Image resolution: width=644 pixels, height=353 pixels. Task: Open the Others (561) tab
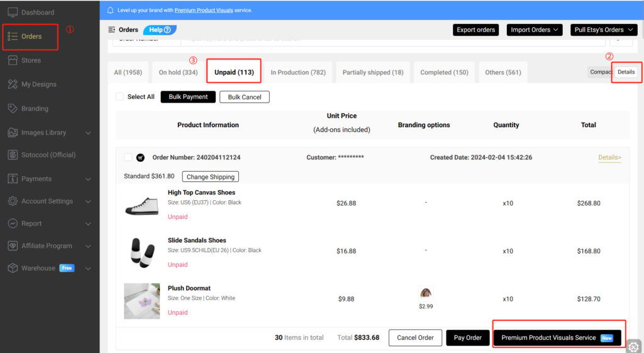503,72
